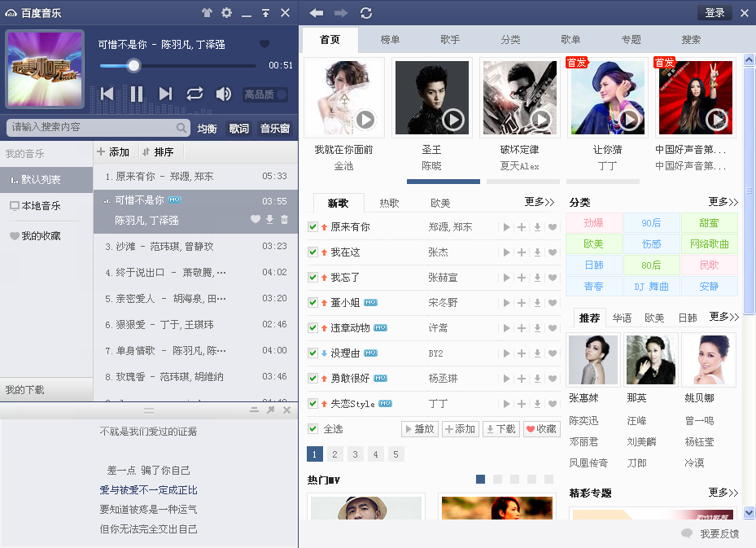Skip to the next track
756x548 pixels.
(x=164, y=94)
